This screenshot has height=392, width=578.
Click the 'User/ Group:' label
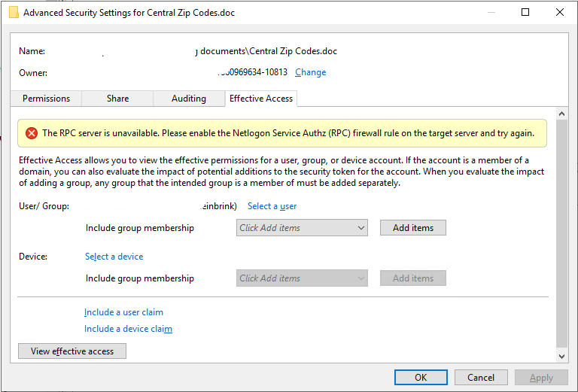(x=44, y=206)
